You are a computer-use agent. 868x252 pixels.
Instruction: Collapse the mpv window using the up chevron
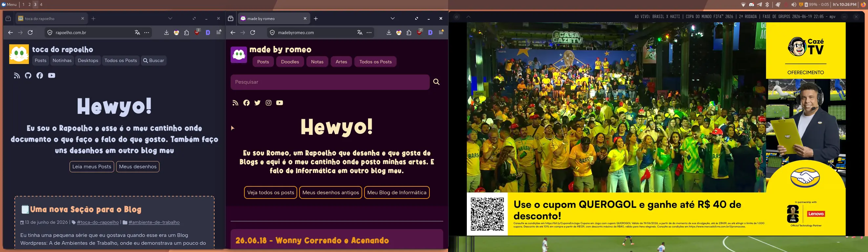tap(468, 17)
